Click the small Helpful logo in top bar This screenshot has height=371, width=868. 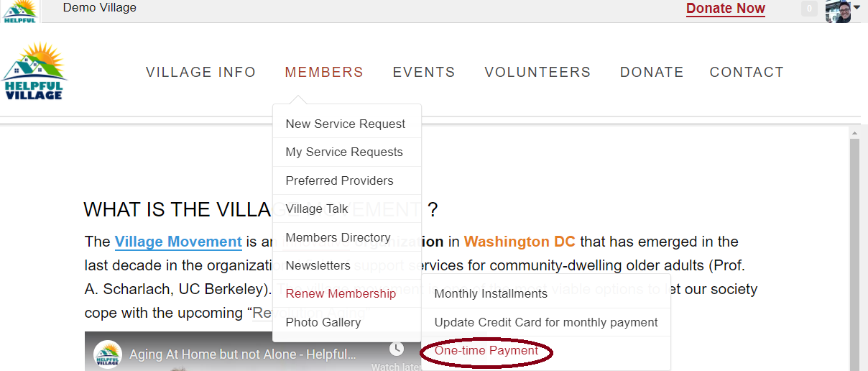(x=20, y=12)
